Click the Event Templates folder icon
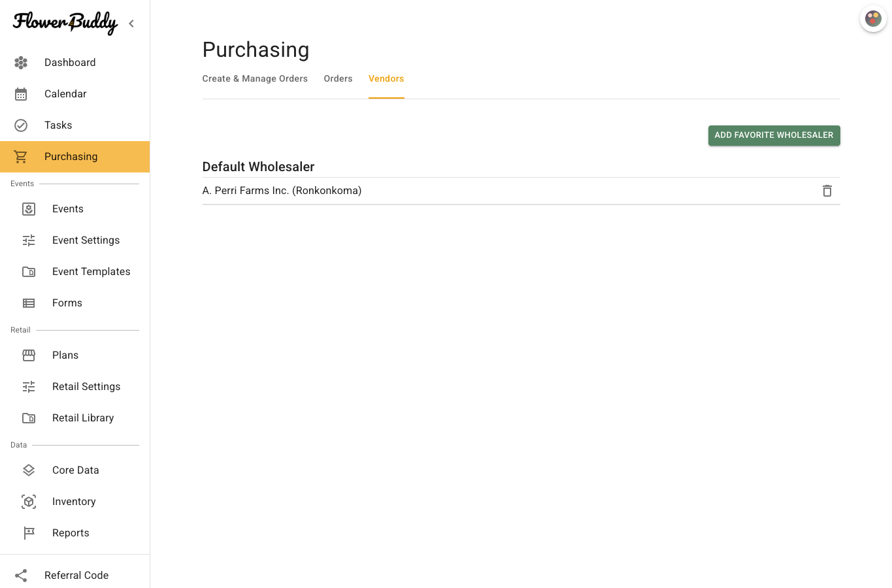This screenshot has height=588, width=892. tap(29, 272)
